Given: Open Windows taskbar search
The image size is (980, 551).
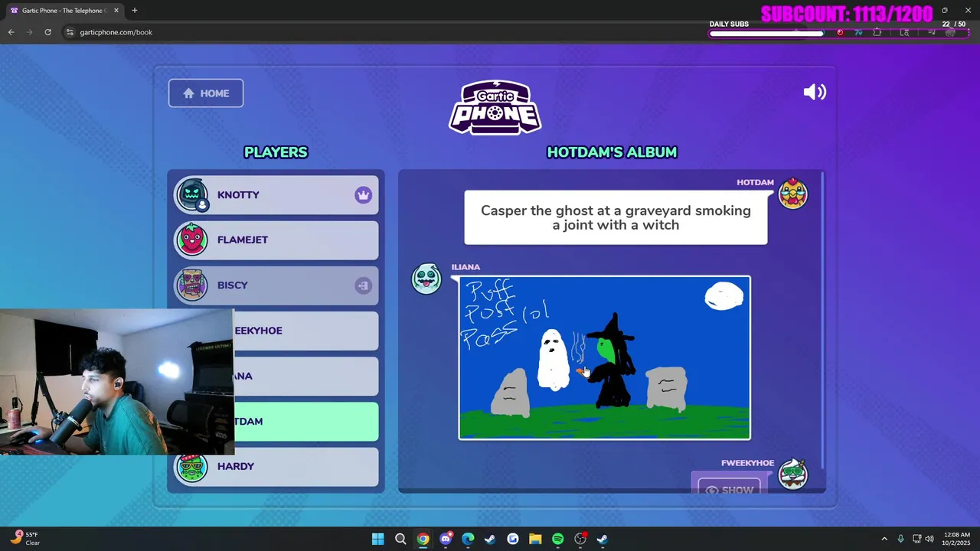Looking at the screenshot, I should click(x=400, y=539).
